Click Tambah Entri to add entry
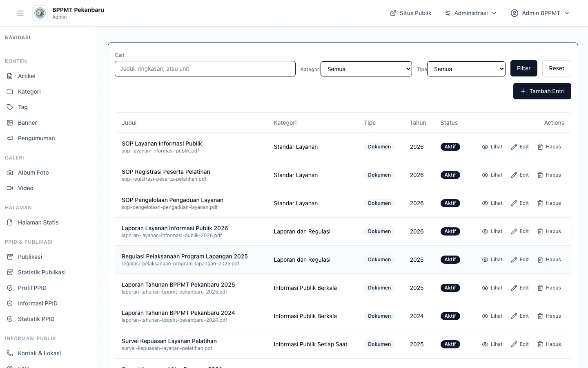This screenshot has height=368, width=588. [x=542, y=91]
